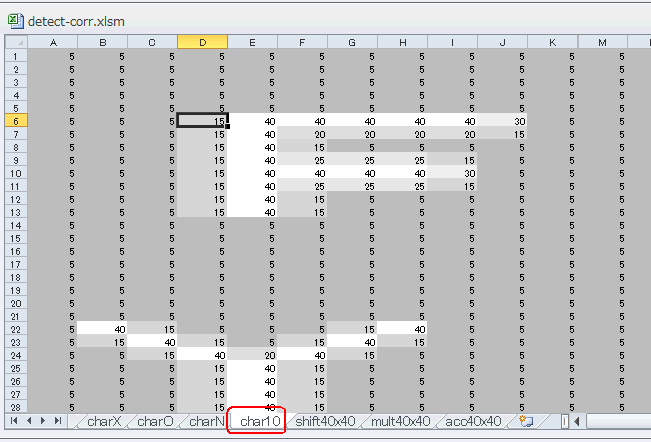The image size is (651, 442).
Task: Click cell D24 containing 40
Action: 203,355
